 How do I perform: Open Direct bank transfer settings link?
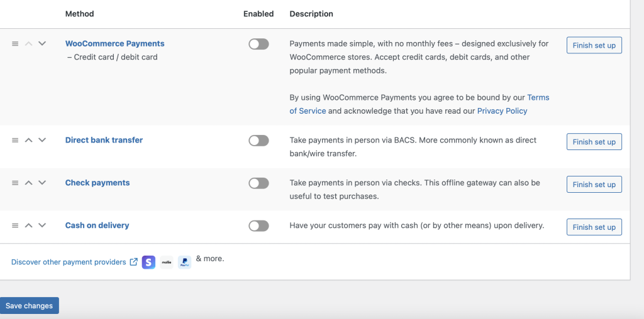click(x=104, y=140)
